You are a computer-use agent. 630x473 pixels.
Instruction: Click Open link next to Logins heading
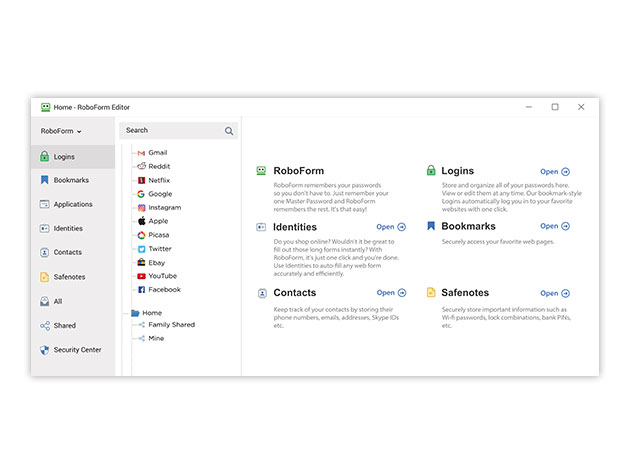tap(555, 172)
